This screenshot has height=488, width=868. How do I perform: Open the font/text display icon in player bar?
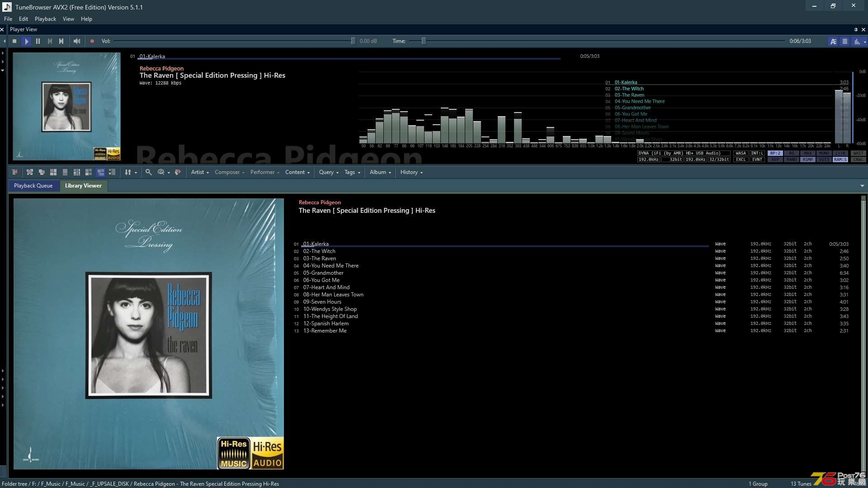tap(833, 41)
